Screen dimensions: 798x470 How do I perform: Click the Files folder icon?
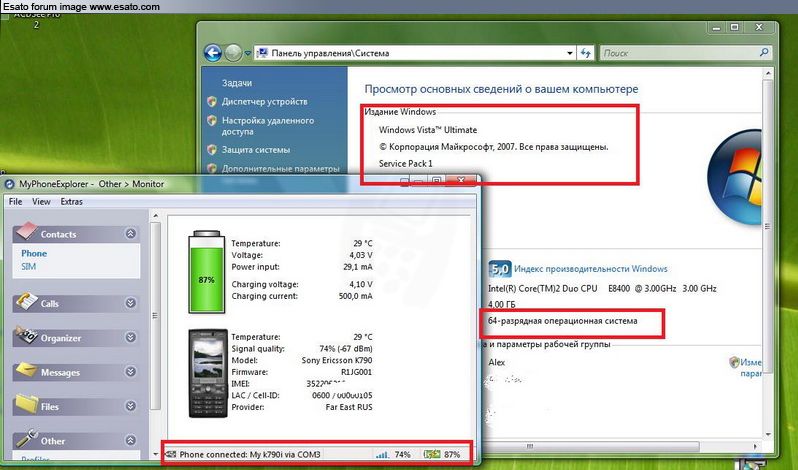(x=26, y=404)
